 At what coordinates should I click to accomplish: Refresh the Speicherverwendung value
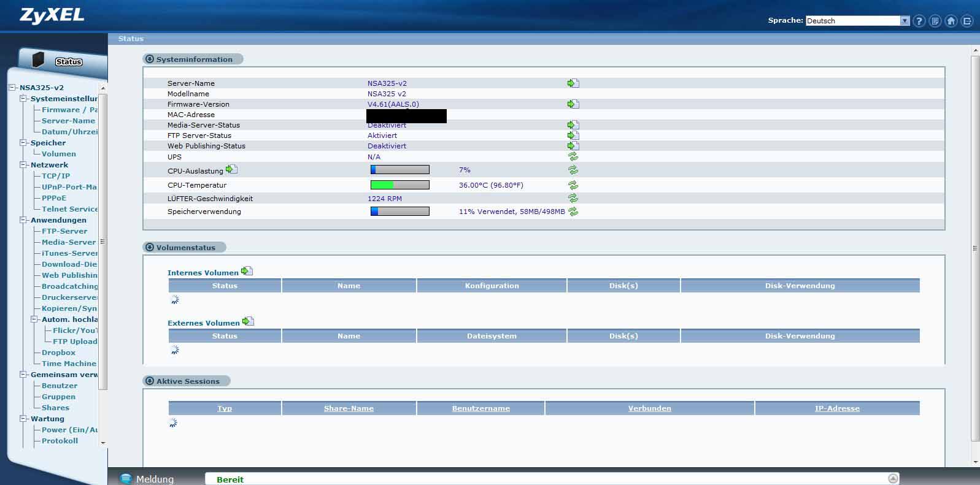pos(573,211)
